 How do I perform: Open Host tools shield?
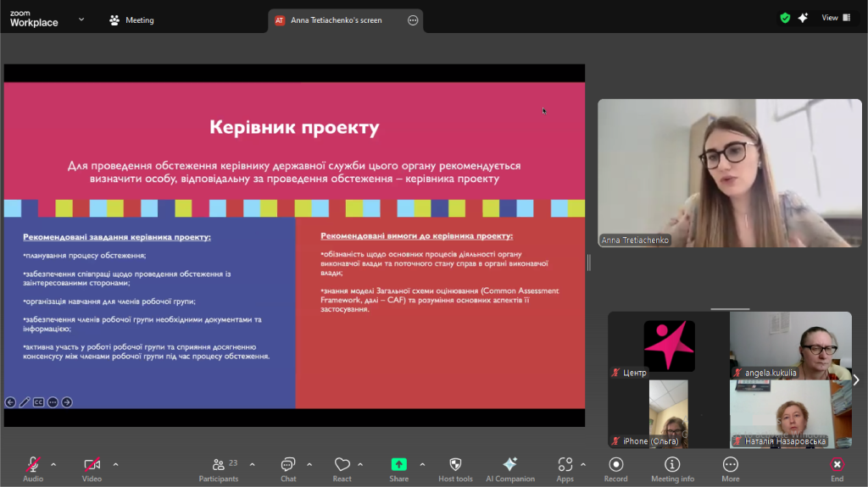[x=455, y=469]
